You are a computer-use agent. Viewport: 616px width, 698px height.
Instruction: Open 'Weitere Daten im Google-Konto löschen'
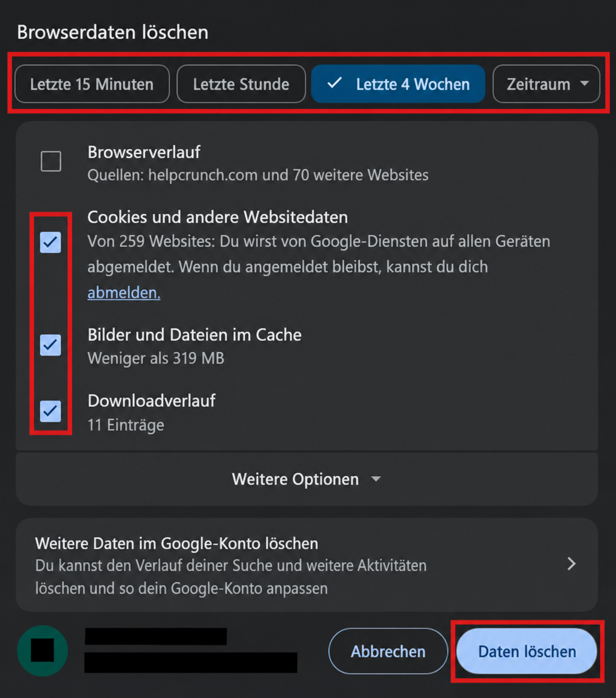[x=307, y=565]
